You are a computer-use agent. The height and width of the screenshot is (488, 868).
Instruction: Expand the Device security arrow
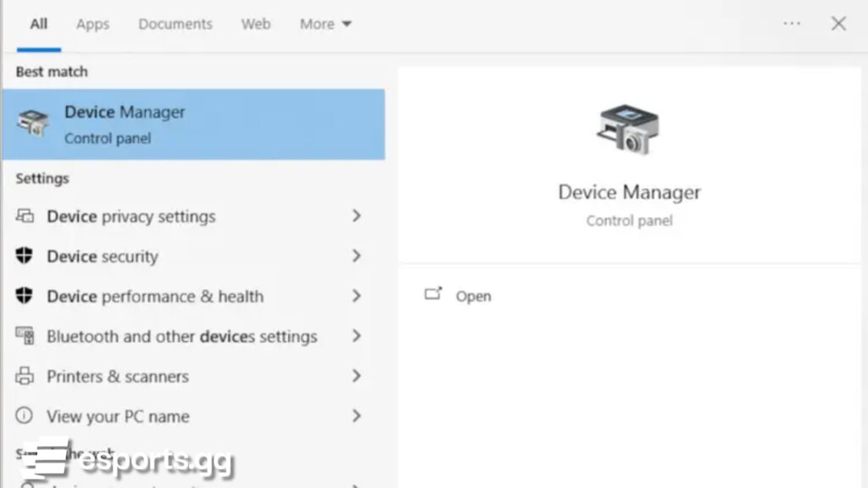pos(356,256)
